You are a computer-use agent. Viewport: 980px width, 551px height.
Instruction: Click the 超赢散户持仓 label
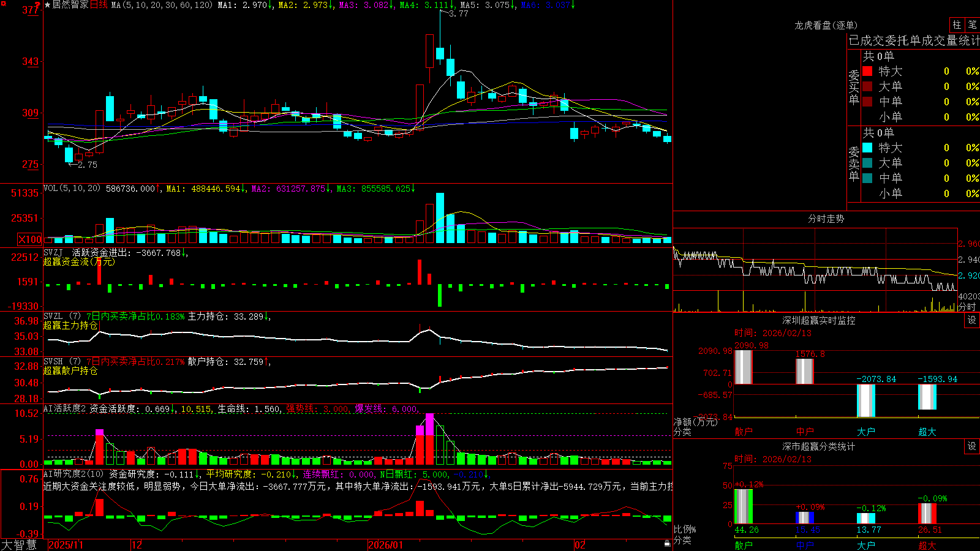click(70, 371)
